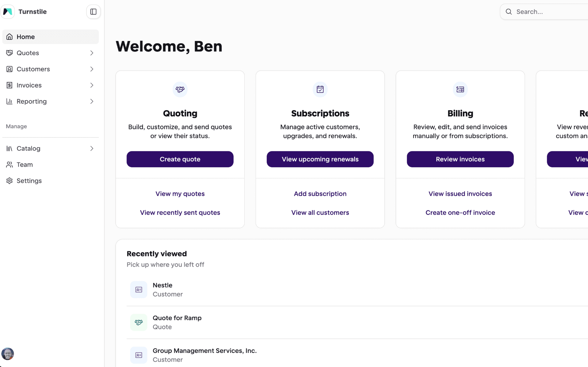Click the Nestle customer card icon
The height and width of the screenshot is (367, 588).
pos(139,290)
